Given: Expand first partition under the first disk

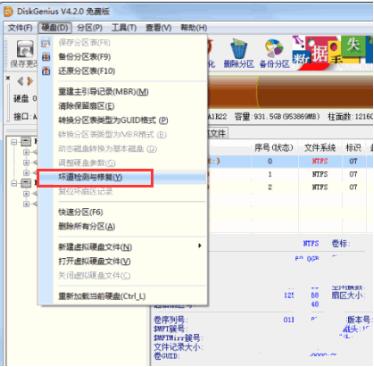Looking at the screenshot, I should tap(26, 152).
